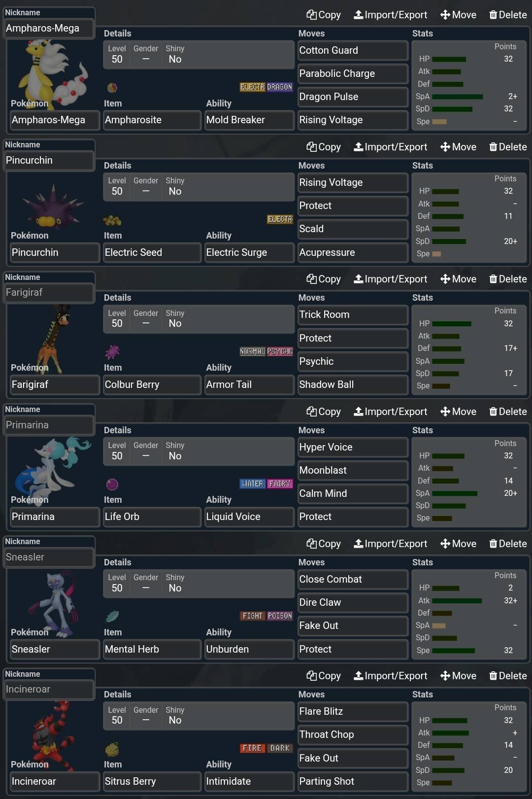Select the Acupressure move field
The width and height of the screenshot is (532, 799).
tap(353, 252)
